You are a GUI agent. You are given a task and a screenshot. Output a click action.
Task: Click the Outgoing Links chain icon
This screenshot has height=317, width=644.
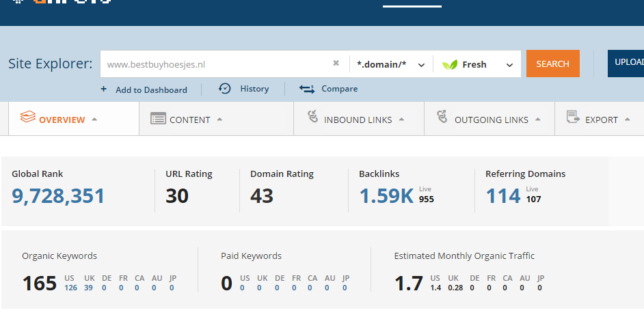click(442, 117)
